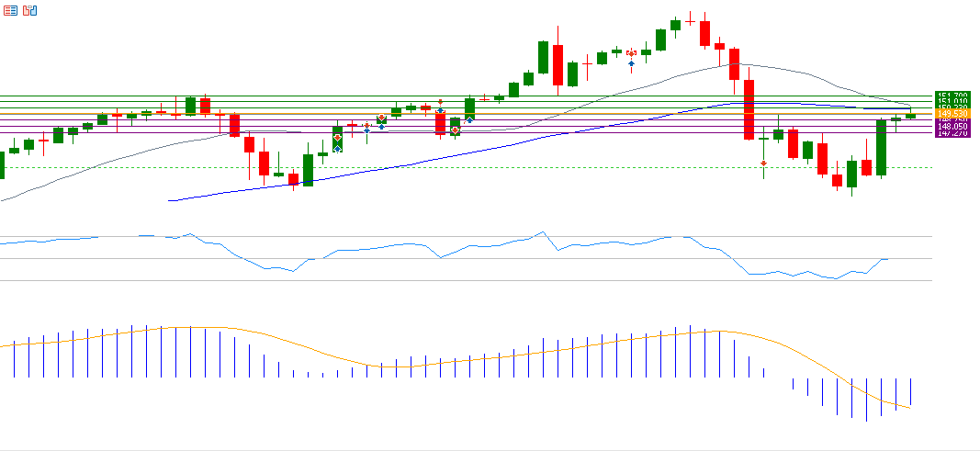The height and width of the screenshot is (451, 980).
Task: Click the largest red bearish candle
Action: 749,109
